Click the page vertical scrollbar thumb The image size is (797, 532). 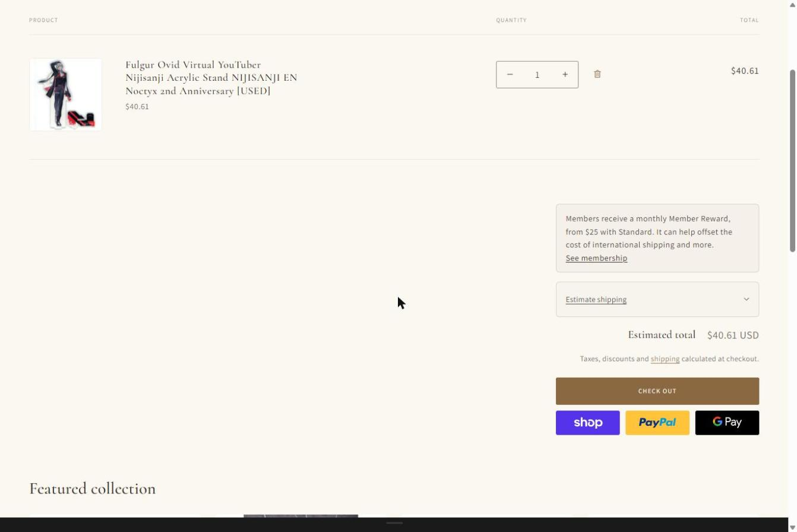pos(792,160)
